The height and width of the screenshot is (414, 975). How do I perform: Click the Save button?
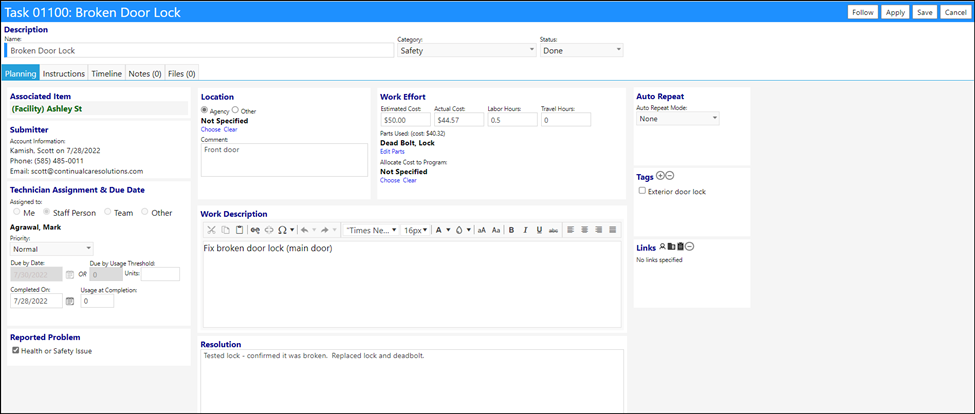point(925,12)
